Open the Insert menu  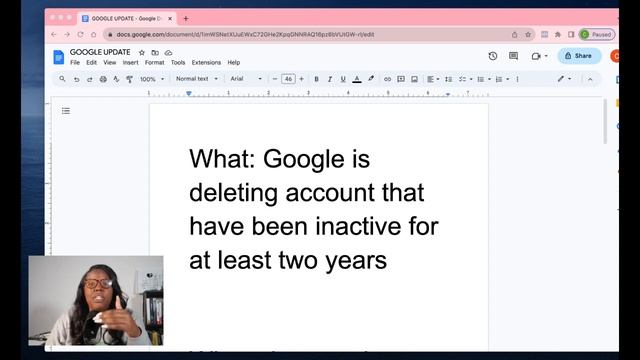point(131,62)
